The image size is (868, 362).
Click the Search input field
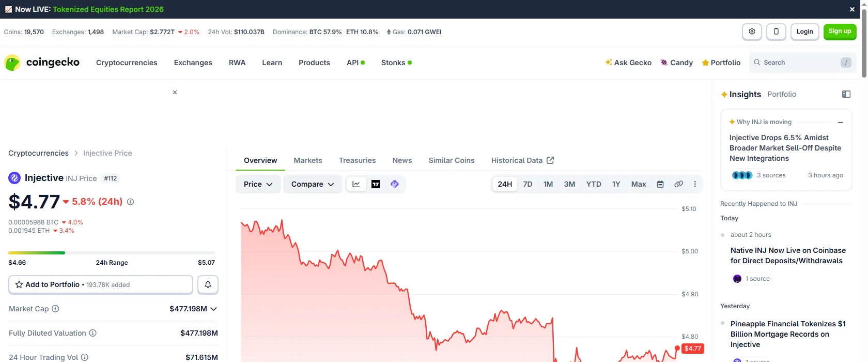[802, 63]
